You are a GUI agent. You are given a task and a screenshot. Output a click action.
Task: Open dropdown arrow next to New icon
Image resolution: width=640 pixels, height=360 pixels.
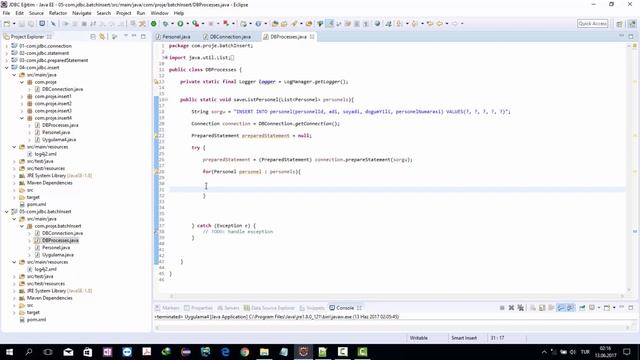click(14, 24)
